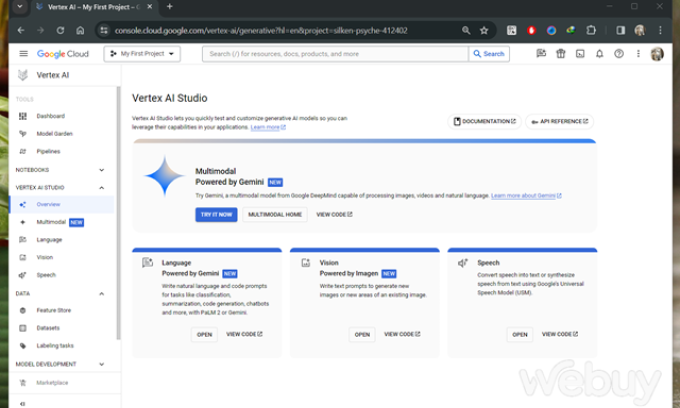Open the tab search dropdown arrow
This screenshot has width=680, height=408.
pyautogui.click(x=20, y=7)
